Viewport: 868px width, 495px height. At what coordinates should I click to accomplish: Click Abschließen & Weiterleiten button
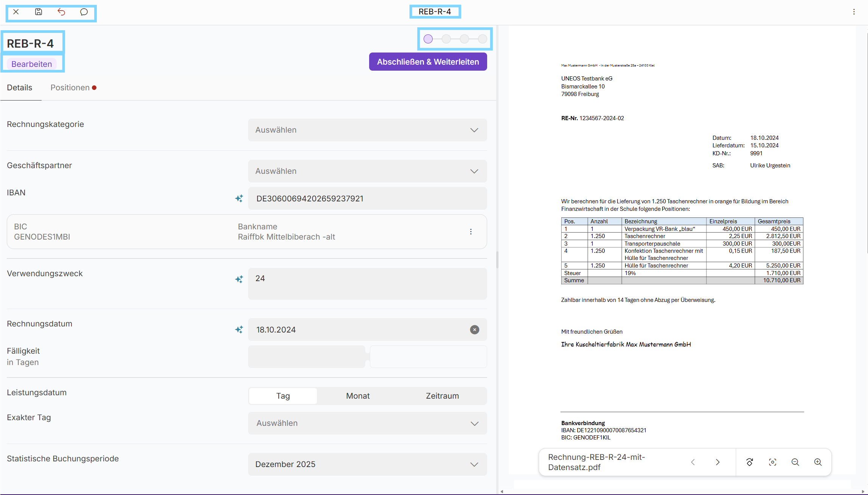pyautogui.click(x=428, y=62)
